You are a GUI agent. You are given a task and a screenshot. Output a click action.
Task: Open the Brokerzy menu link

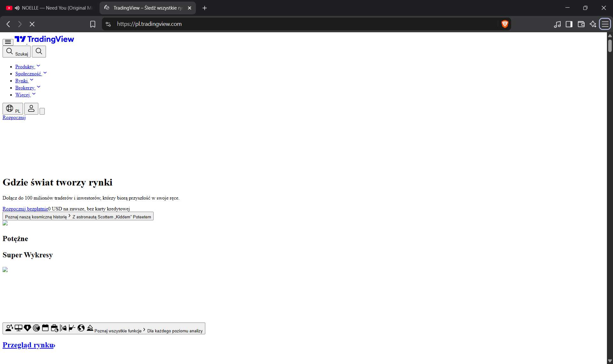tap(25, 88)
